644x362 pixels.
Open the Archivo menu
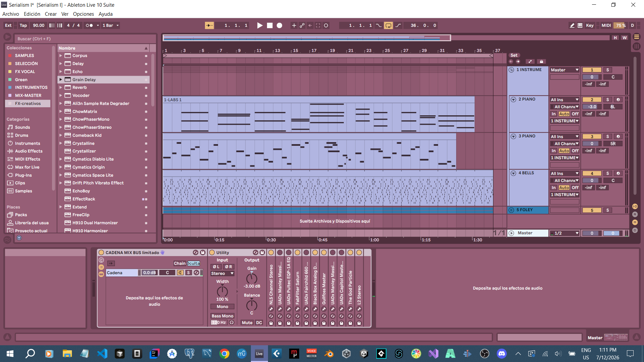[11, 14]
